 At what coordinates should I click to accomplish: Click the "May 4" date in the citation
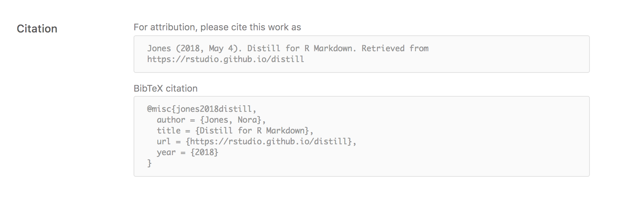[x=221, y=48]
